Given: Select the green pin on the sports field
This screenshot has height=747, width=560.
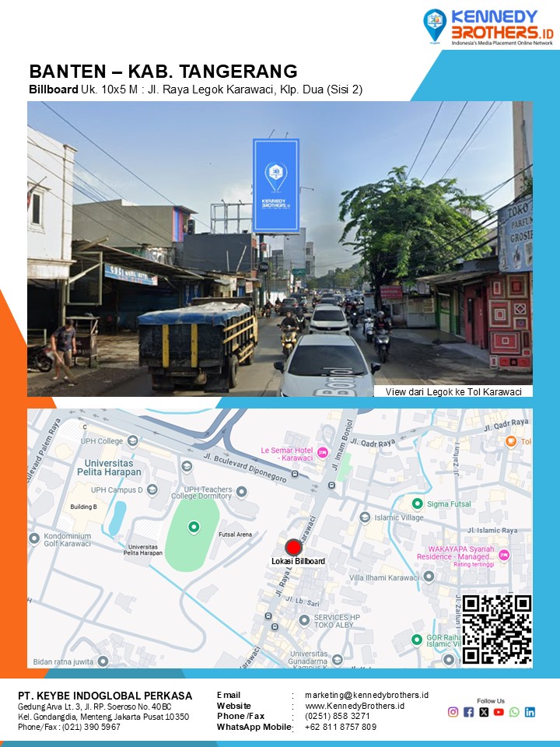Looking at the screenshot, I should [x=194, y=527].
